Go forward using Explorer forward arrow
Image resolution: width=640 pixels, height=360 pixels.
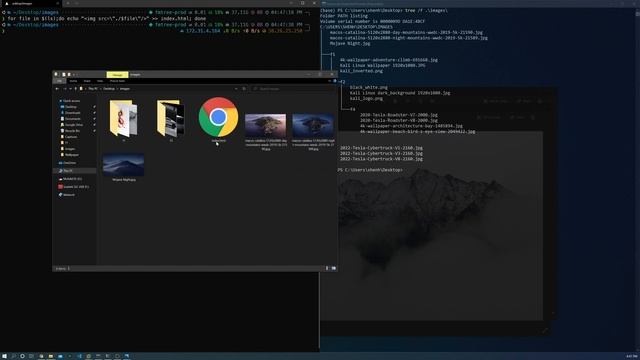(x=64, y=89)
